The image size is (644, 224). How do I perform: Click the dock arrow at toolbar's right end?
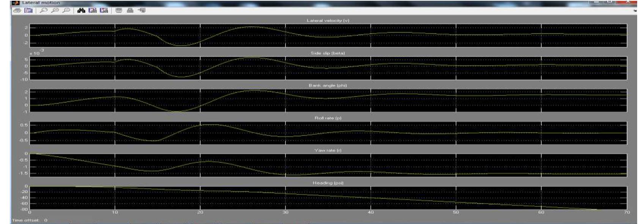(635, 11)
